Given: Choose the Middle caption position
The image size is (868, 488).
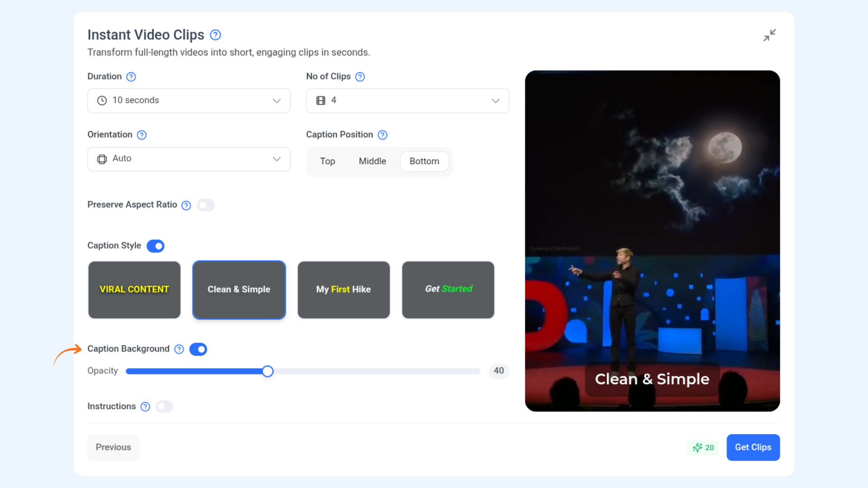Looking at the screenshot, I should tap(372, 161).
